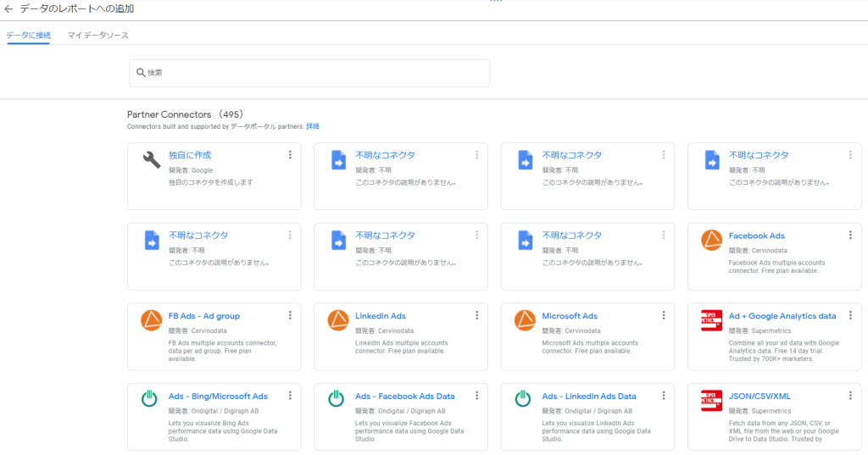The width and height of the screenshot is (868, 455).
Task: Click 独自のコネクタを作成します description
Action: click(x=210, y=182)
